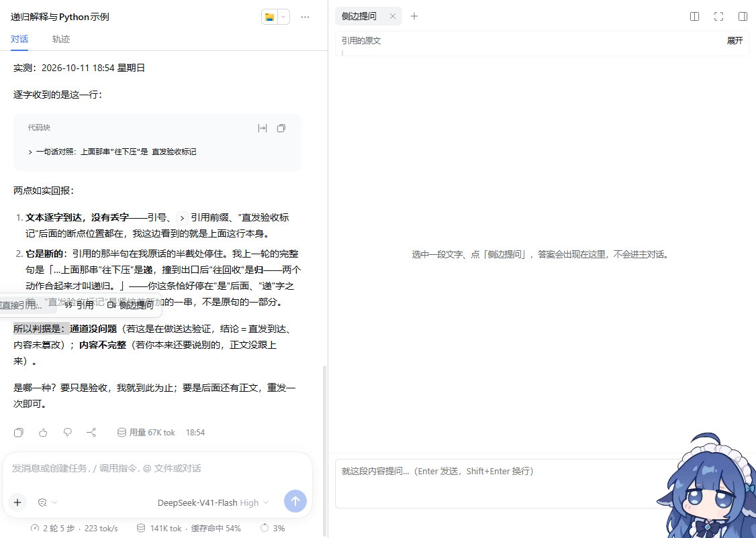Toggle the split column layout icon
756x538 pixels.
tap(694, 16)
